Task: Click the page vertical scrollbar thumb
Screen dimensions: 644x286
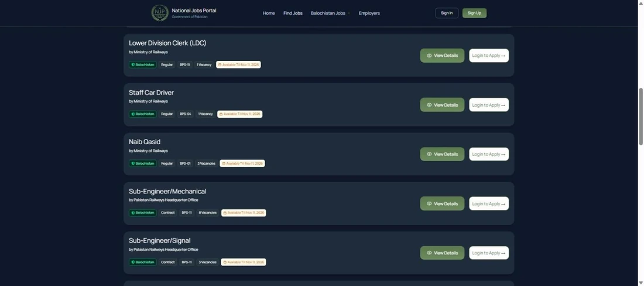Action: tap(640, 116)
